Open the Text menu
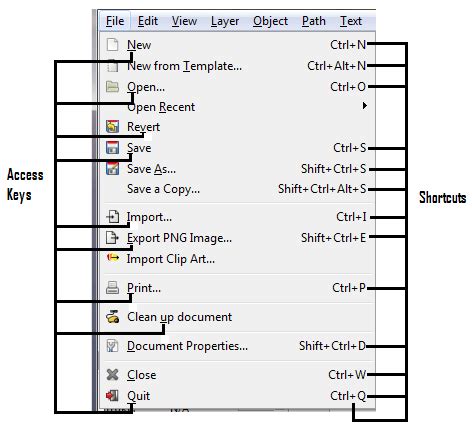Image resolution: width=472 pixels, height=433 pixels. tap(351, 21)
